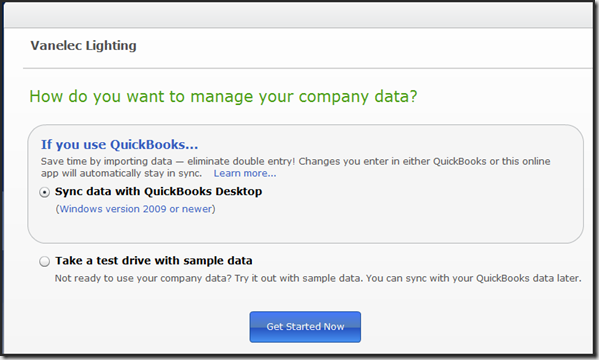
Task: Click the Try it out with sample data sentence
Action: 299,278
